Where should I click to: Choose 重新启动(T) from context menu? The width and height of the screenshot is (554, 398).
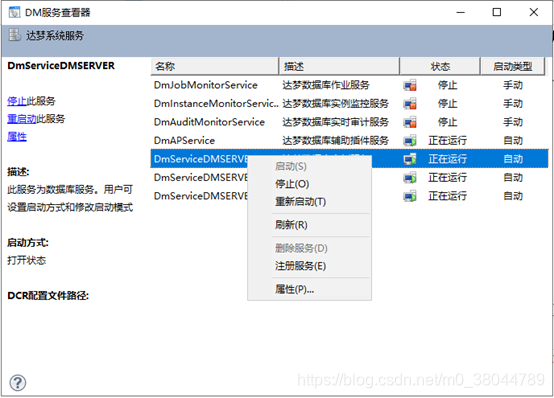pos(301,202)
